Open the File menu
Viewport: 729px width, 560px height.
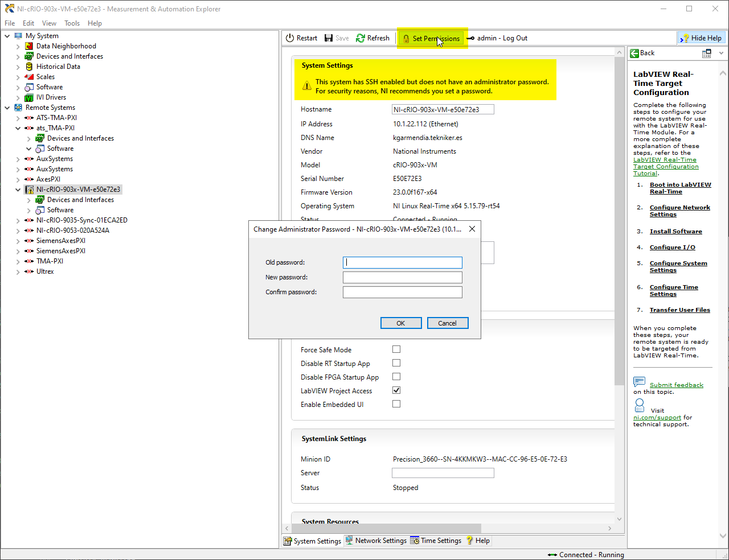pyautogui.click(x=10, y=23)
